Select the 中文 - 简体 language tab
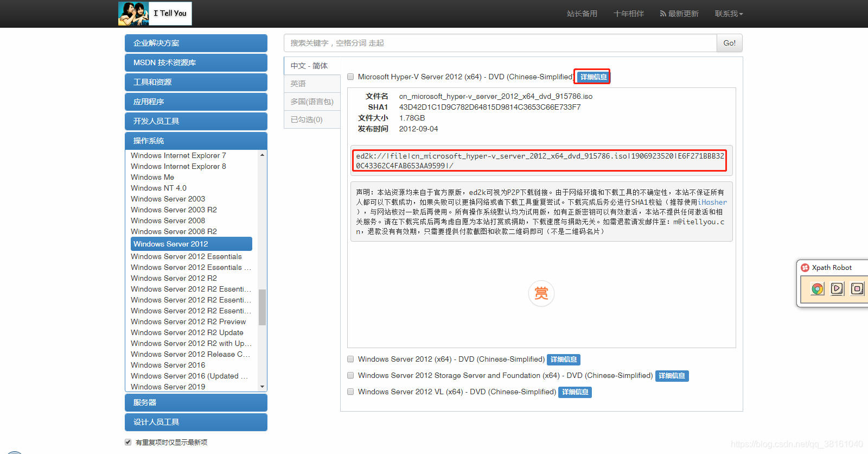 [312, 66]
